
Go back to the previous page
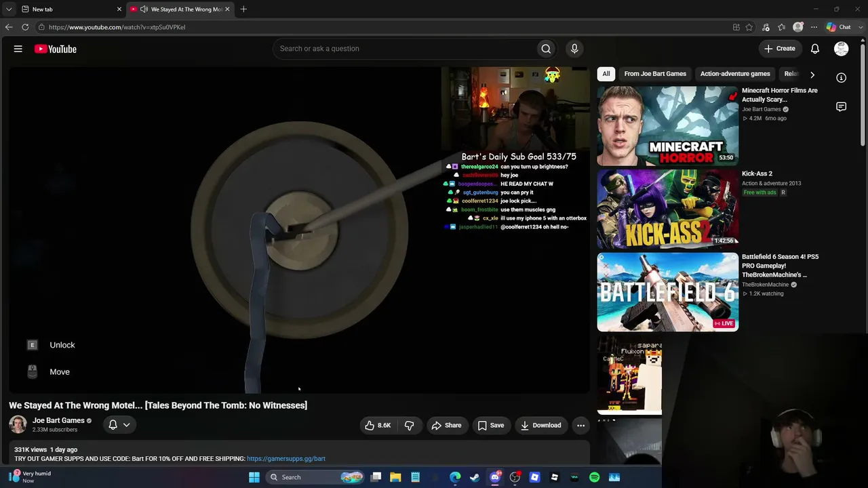tap(9, 27)
